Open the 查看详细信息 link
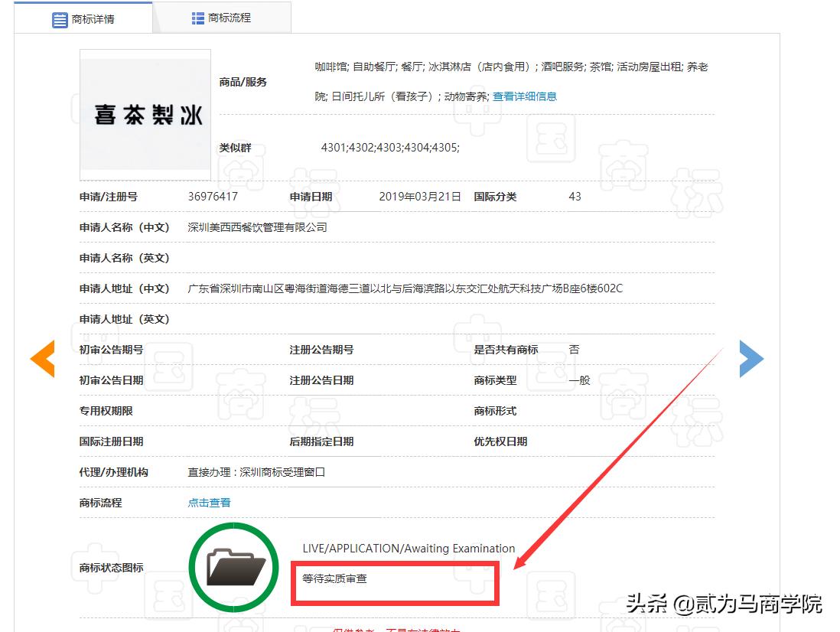The image size is (840, 632). 524,96
